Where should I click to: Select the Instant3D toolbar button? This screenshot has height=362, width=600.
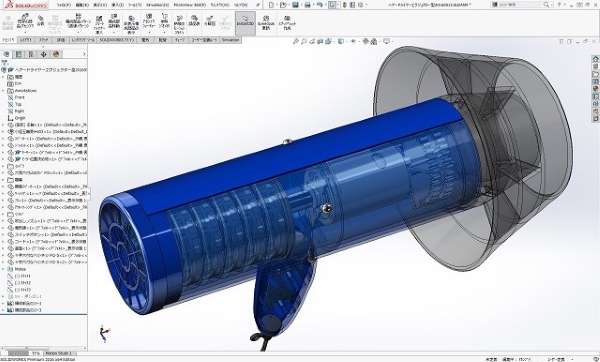point(245,23)
